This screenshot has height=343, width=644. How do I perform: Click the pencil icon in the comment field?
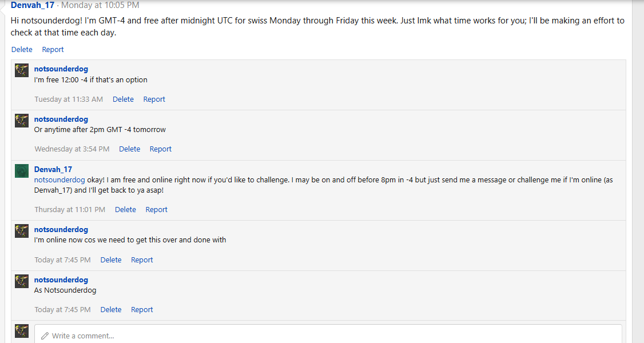45,336
